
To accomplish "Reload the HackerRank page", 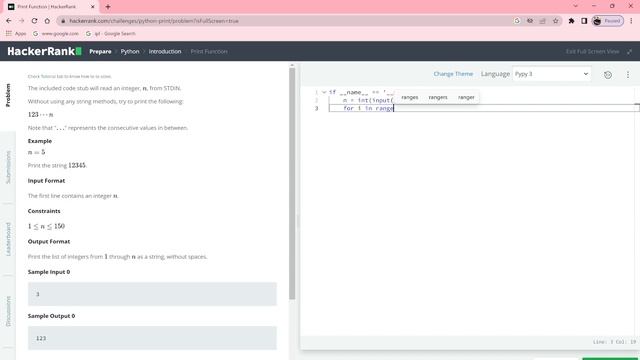I will (35, 21).
